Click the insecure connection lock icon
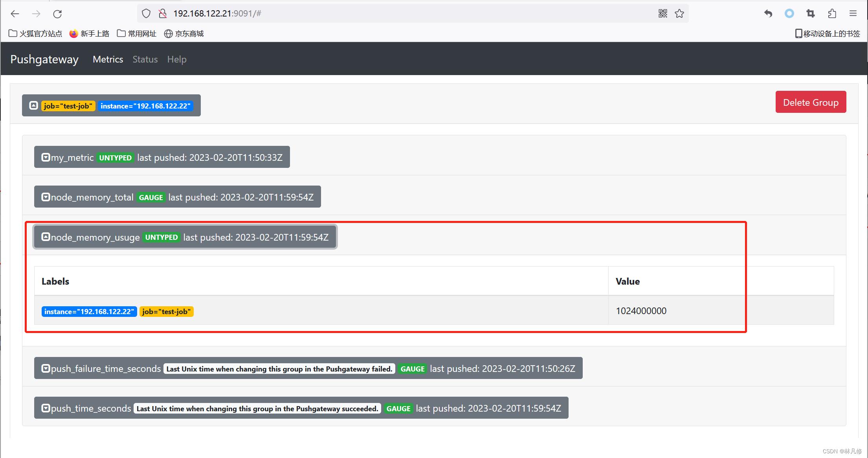868x458 pixels. [x=163, y=14]
